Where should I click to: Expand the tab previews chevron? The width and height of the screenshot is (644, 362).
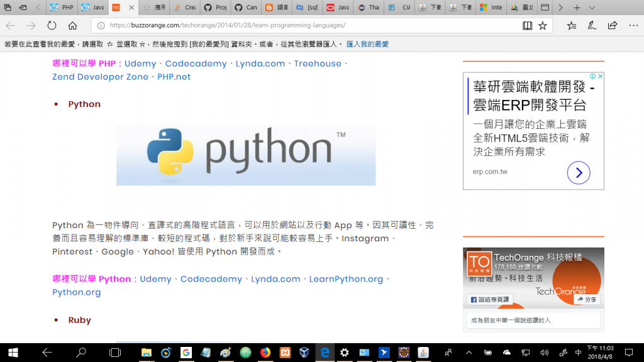592,8
